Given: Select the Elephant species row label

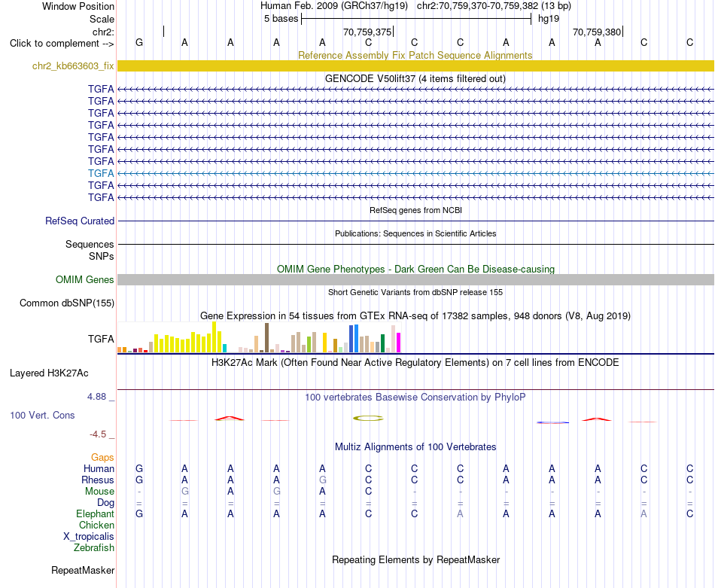Looking at the screenshot, I should [95, 513].
